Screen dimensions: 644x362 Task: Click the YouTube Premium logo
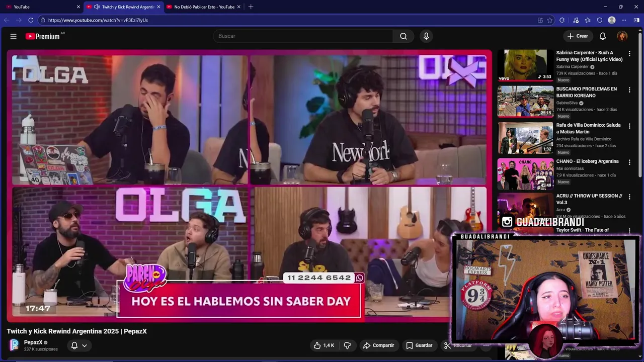pos(44,36)
